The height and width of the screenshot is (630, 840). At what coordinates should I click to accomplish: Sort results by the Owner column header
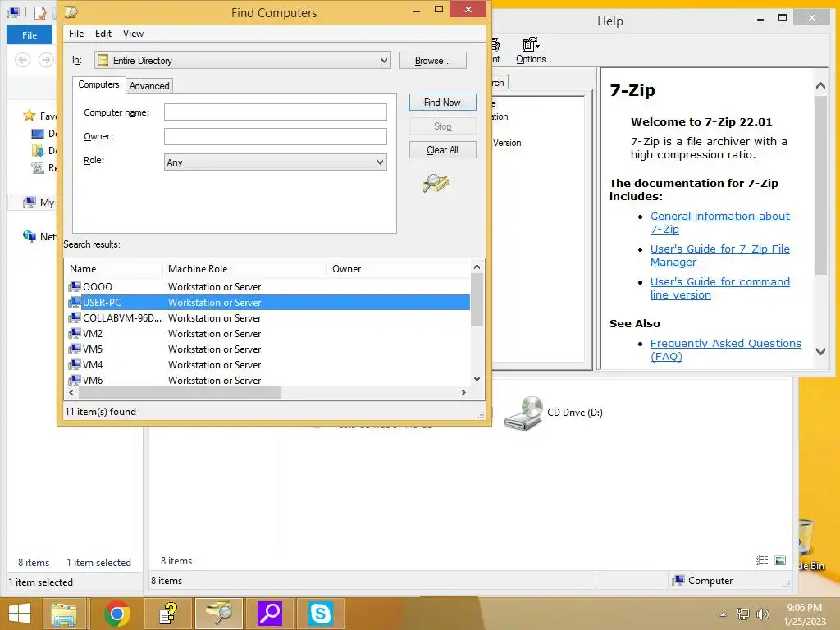[398, 269]
